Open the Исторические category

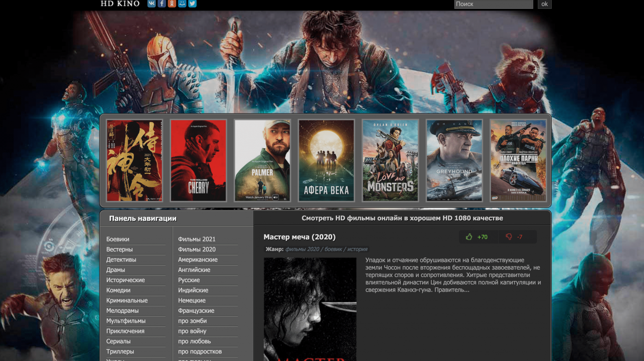(x=125, y=280)
